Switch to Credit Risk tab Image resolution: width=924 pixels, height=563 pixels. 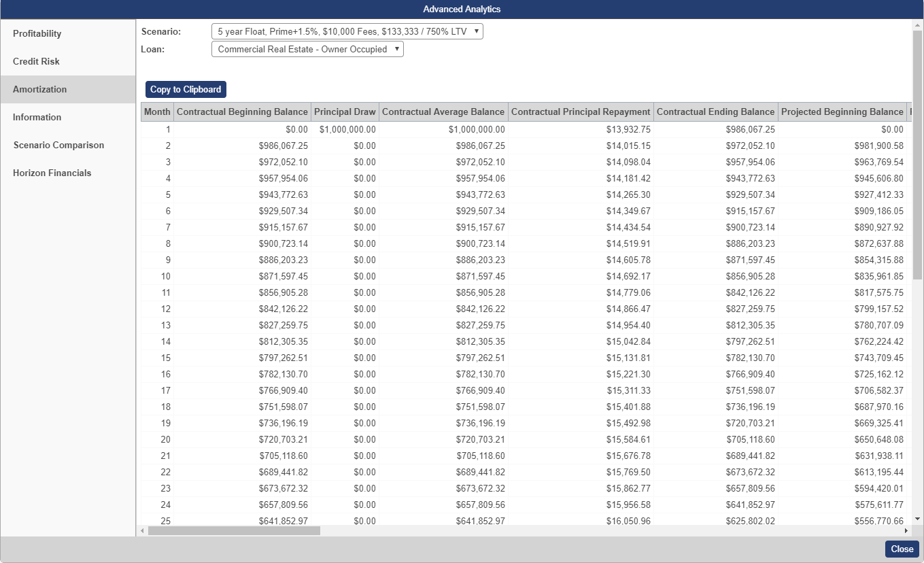[68, 61]
